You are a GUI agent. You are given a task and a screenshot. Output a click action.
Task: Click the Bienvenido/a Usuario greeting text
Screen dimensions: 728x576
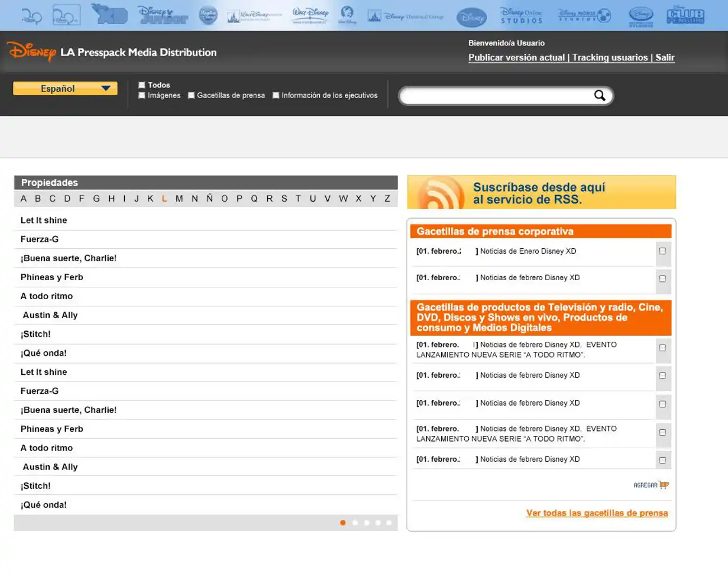(x=506, y=43)
